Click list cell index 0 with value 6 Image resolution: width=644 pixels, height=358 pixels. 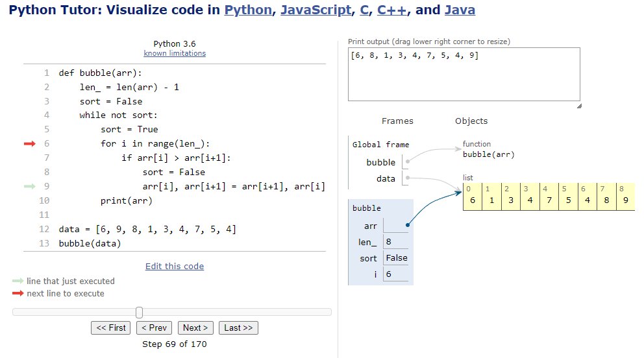[473, 197]
